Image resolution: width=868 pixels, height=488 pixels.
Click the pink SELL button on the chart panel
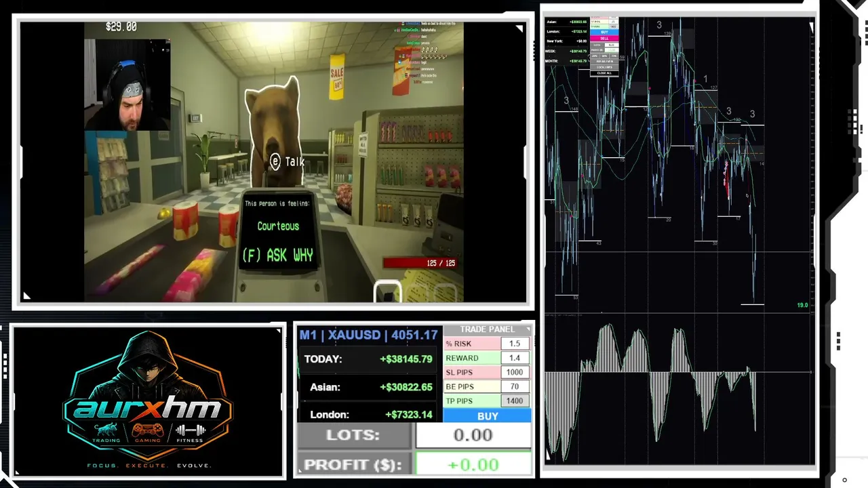(x=604, y=39)
